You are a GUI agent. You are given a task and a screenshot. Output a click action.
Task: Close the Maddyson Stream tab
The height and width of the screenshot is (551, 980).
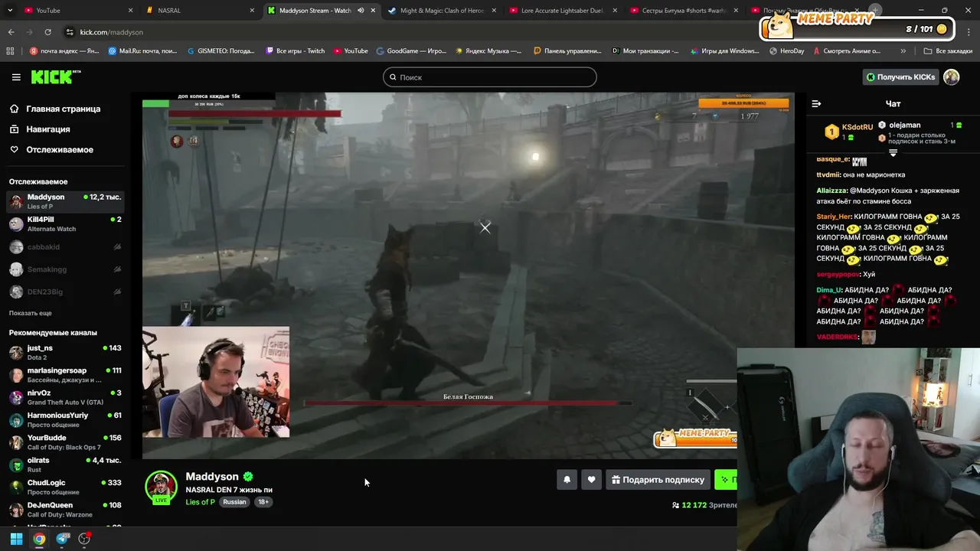373,11
